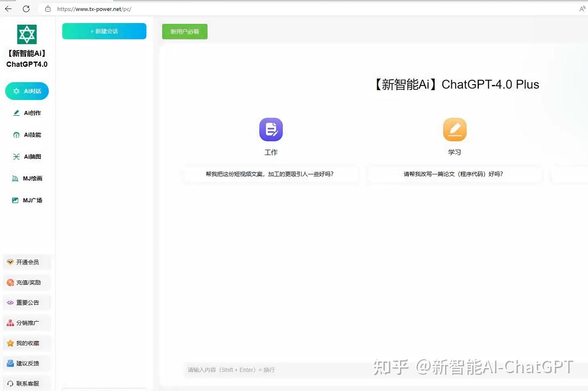Open the 重要公告 announcements
Viewport: 588px width, 391px height.
pyautogui.click(x=27, y=303)
